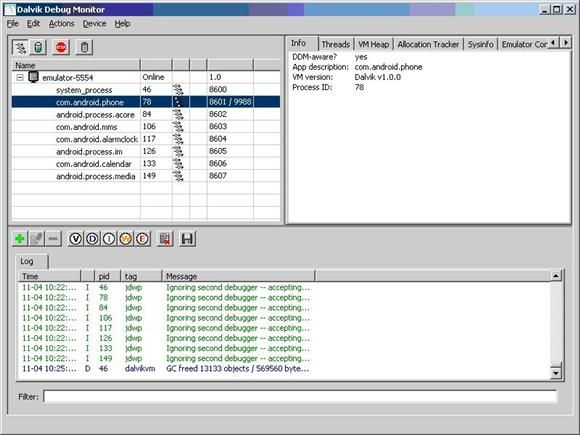Click debug icon in com.android.alarmclock row

178,139
